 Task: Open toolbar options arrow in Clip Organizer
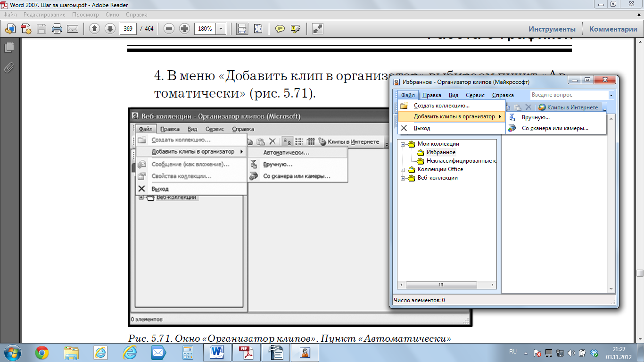click(604, 108)
